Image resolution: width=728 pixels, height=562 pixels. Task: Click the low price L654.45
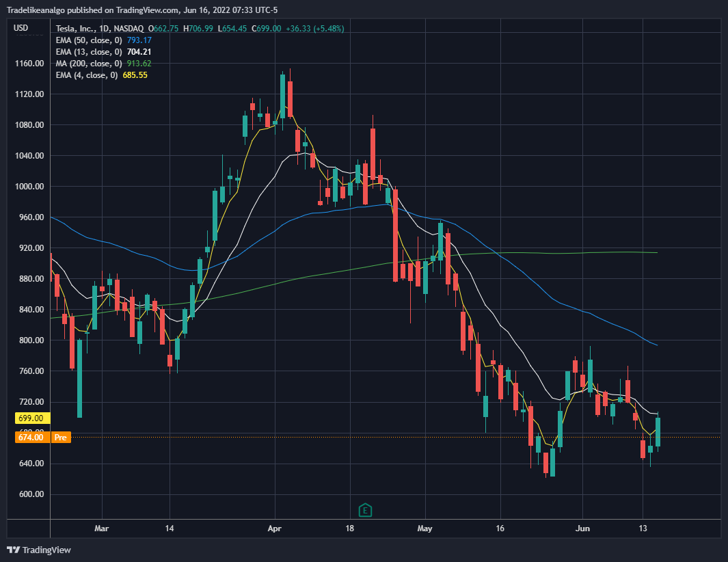tap(232, 28)
